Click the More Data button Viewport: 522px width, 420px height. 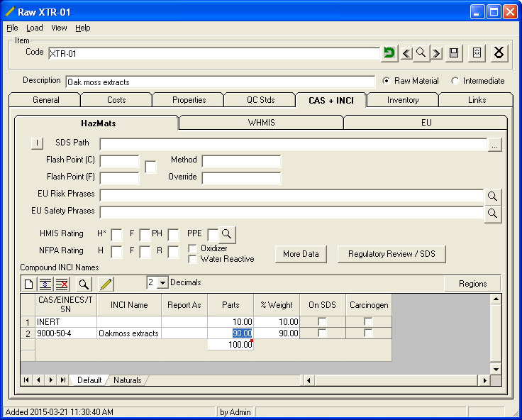301,254
